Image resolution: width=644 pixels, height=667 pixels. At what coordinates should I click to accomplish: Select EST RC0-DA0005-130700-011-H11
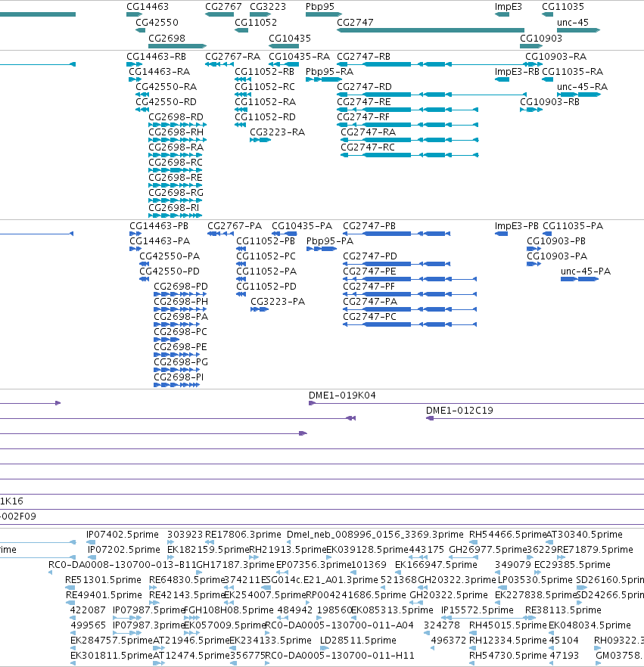(339, 656)
